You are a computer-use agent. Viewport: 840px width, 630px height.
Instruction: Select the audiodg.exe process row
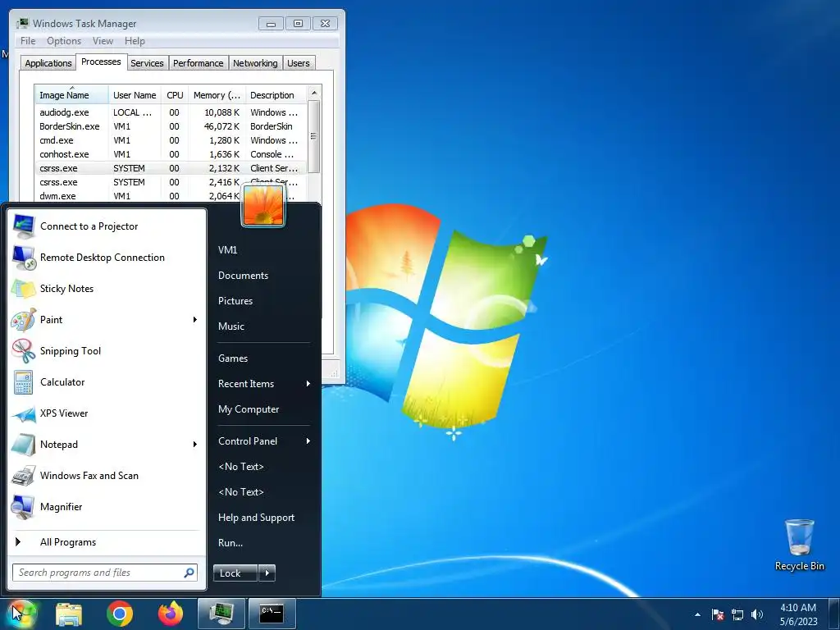pyautogui.click(x=171, y=112)
